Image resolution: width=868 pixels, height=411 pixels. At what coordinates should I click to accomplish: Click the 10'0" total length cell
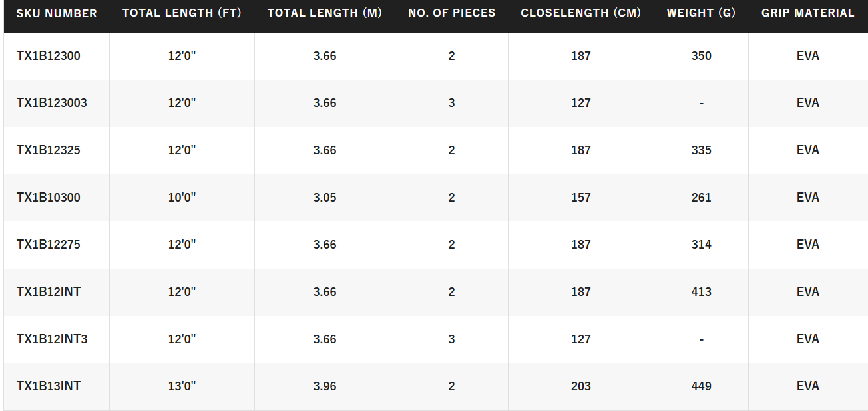tap(182, 198)
